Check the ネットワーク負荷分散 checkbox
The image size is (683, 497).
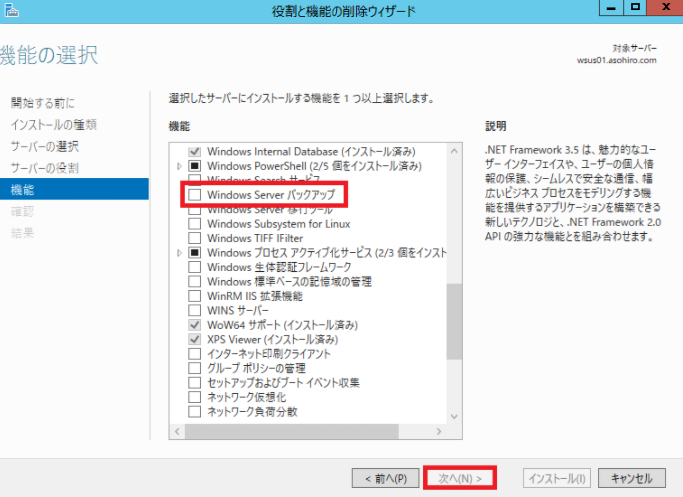click(x=194, y=412)
